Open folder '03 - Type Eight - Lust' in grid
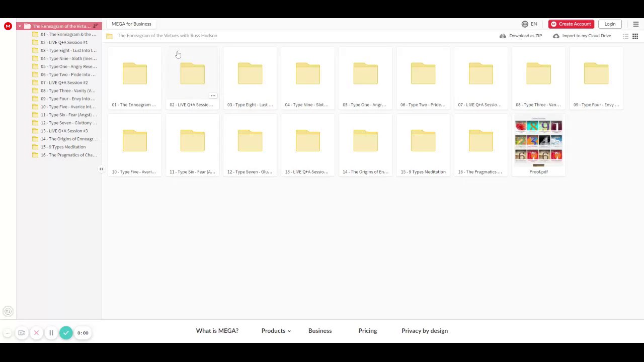 pos(250,78)
